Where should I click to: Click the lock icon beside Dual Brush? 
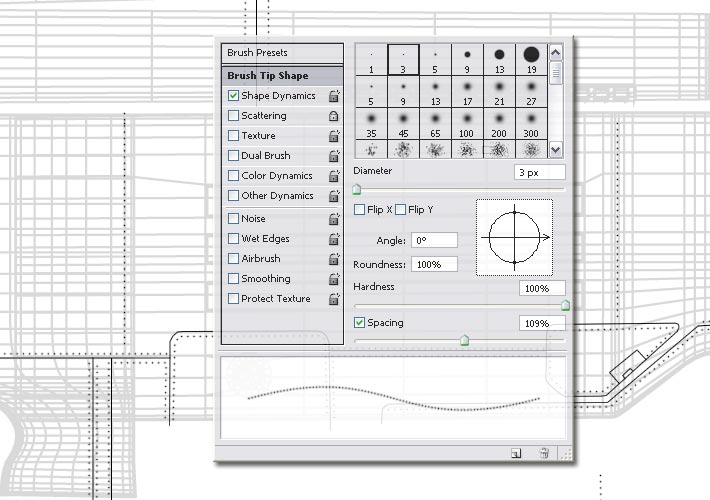(x=334, y=156)
